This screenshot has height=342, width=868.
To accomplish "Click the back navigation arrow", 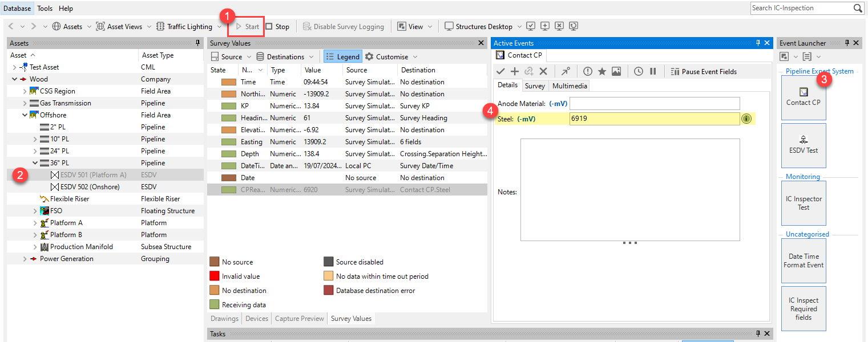I will coord(11,27).
